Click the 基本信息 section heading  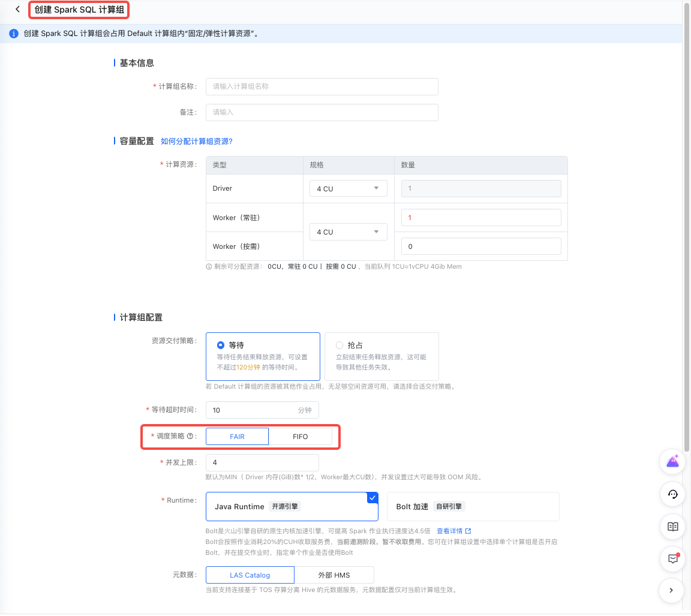point(137,63)
